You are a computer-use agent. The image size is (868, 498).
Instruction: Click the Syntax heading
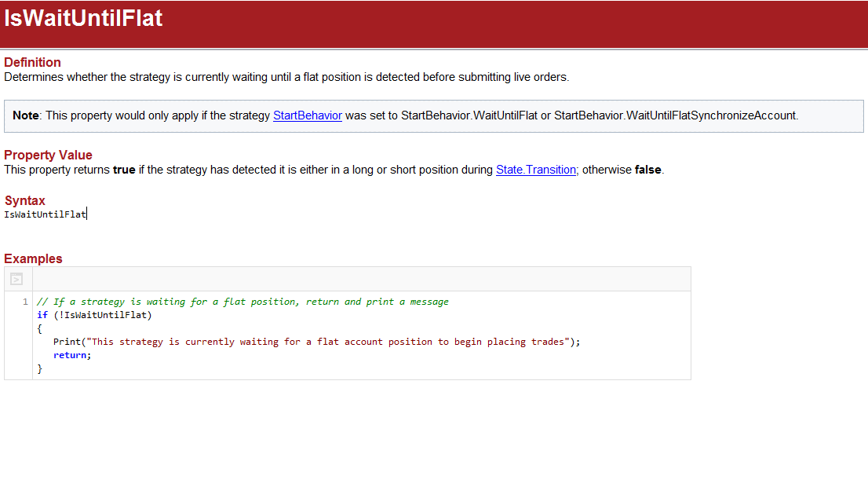pos(25,200)
